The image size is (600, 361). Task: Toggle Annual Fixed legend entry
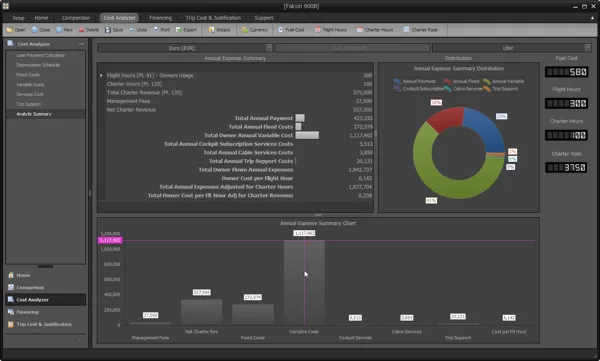(x=461, y=81)
